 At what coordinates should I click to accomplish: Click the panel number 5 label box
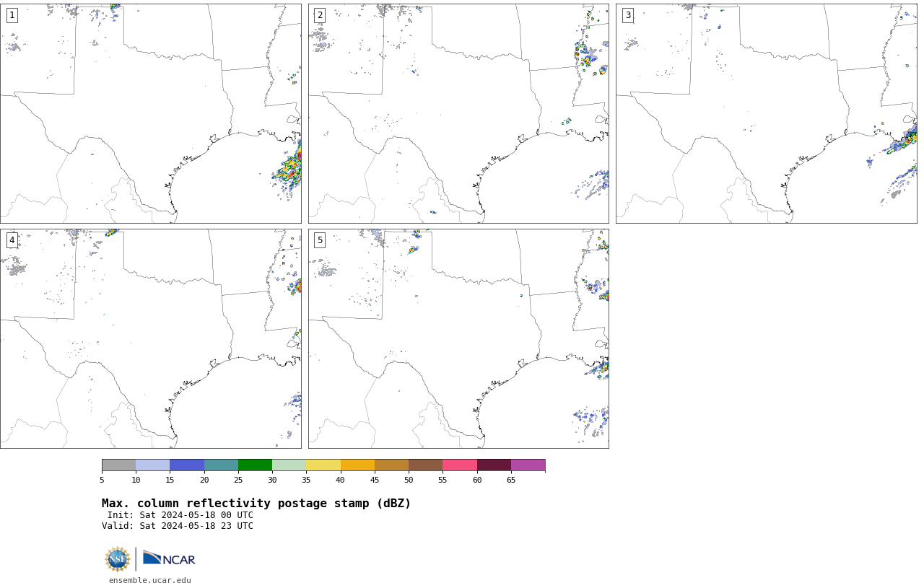point(320,240)
